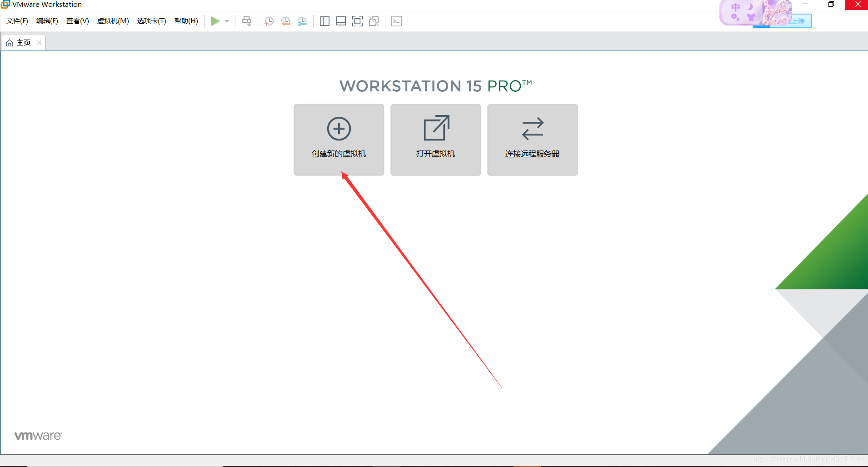
Task: Click the revert to snapshot icon
Action: pos(285,21)
